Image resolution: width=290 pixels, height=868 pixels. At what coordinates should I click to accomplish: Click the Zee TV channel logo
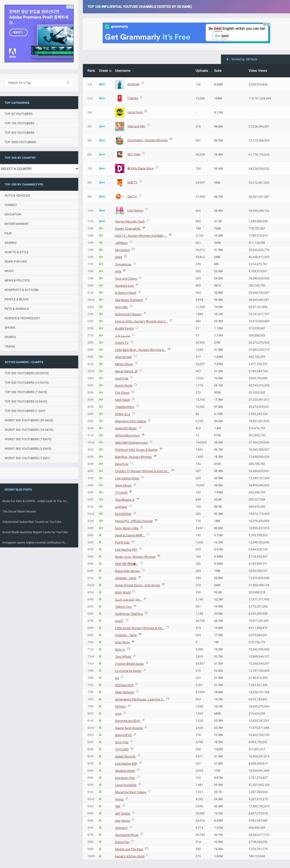pos(119,197)
